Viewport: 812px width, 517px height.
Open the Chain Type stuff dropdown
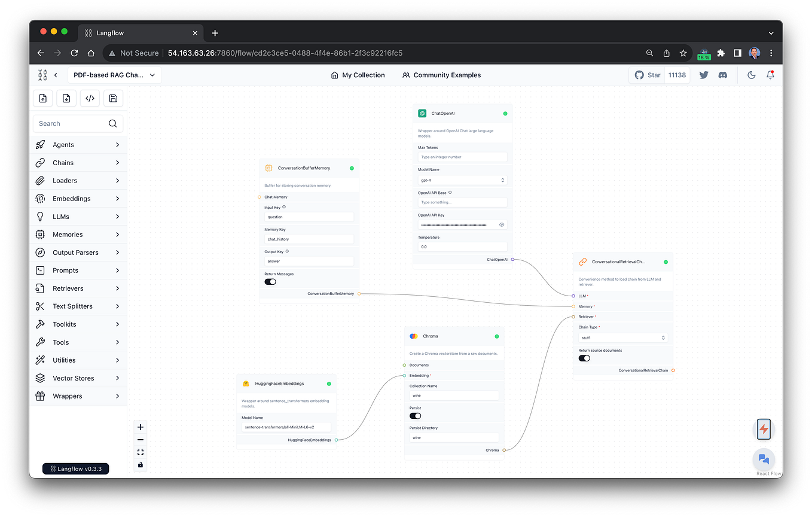[x=623, y=337]
